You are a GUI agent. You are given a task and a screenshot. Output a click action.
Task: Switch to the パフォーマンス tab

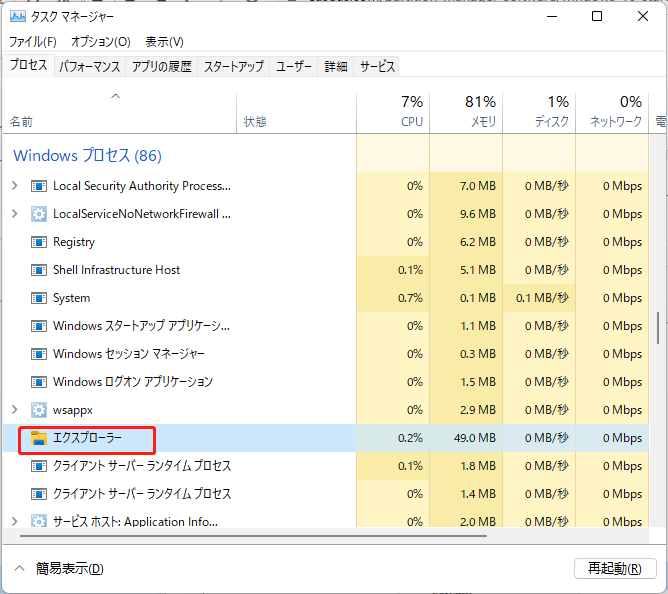[x=90, y=67]
